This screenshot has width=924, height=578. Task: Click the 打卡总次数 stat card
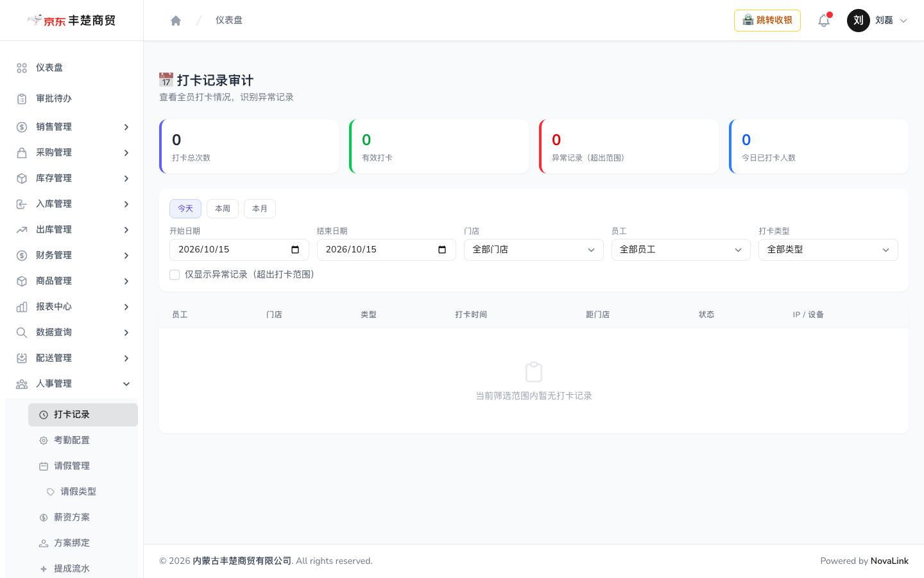(249, 146)
